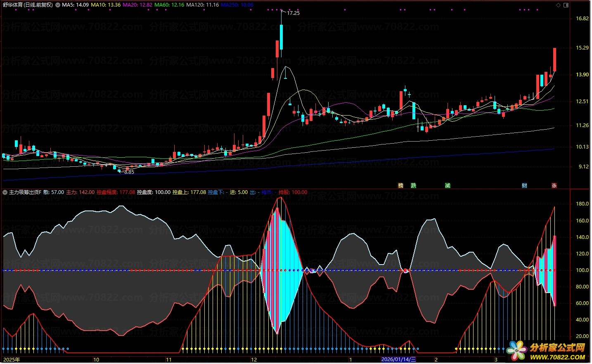The image size is (592, 364).
Task: Click the 13.90 price axis label
Action: 582,75
